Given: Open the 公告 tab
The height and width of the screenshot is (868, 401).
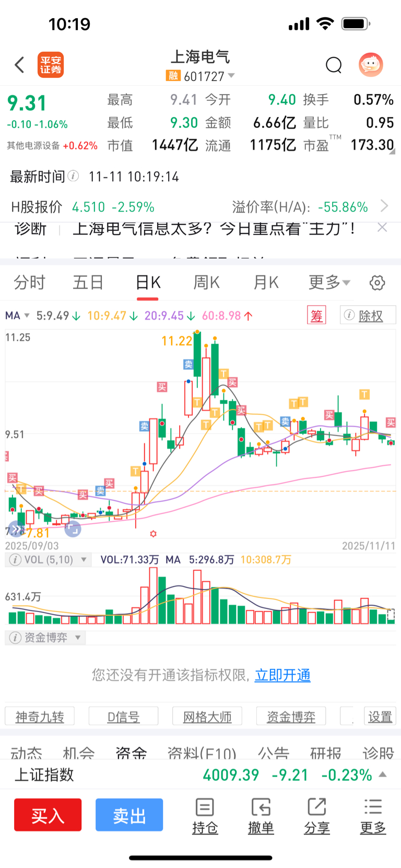Looking at the screenshot, I should 273,753.
